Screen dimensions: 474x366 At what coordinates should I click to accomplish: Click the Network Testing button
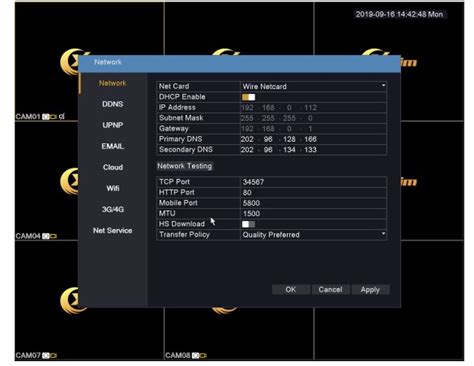pyautogui.click(x=185, y=166)
